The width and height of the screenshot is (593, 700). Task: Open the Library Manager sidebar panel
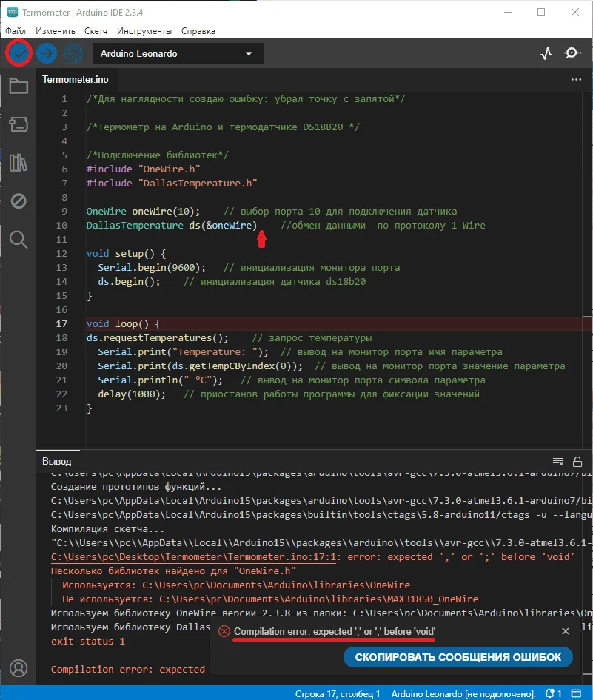tap(19, 163)
